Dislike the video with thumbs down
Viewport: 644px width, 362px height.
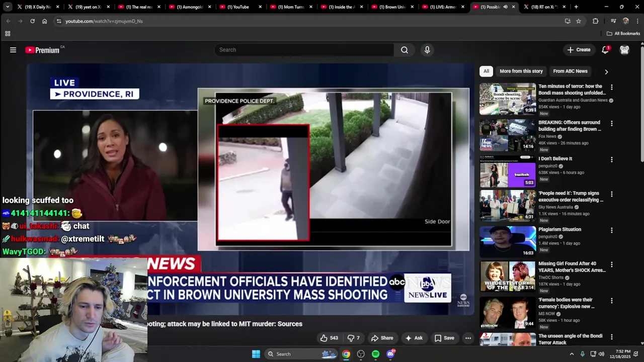(354, 338)
